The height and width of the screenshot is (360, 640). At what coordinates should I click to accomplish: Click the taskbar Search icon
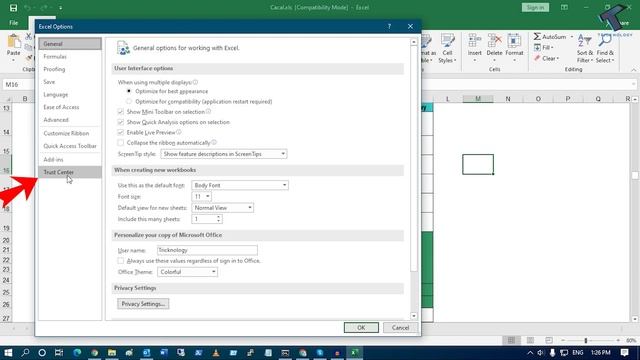coord(25,353)
